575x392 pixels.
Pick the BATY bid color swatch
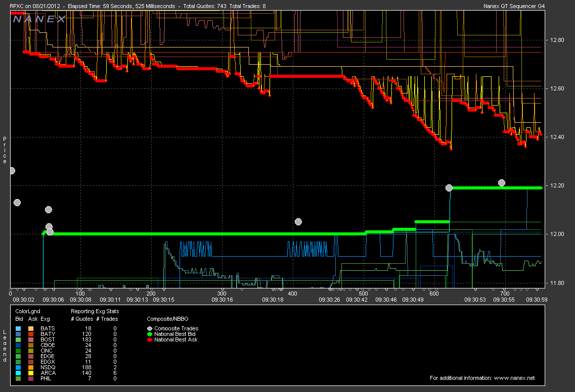pos(19,334)
